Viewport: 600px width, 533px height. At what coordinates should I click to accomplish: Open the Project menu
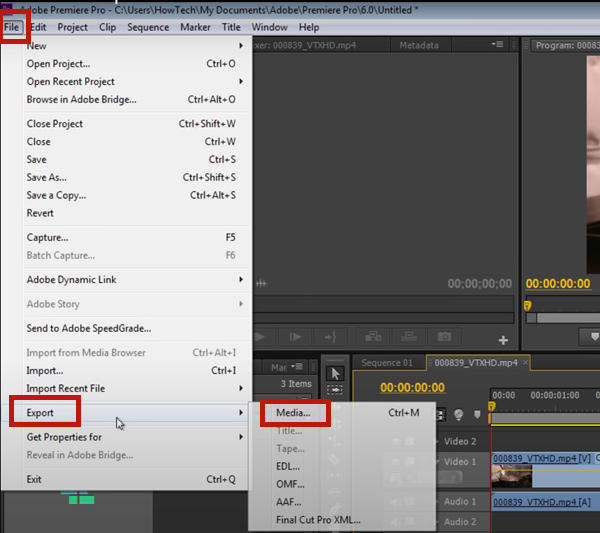(x=72, y=27)
